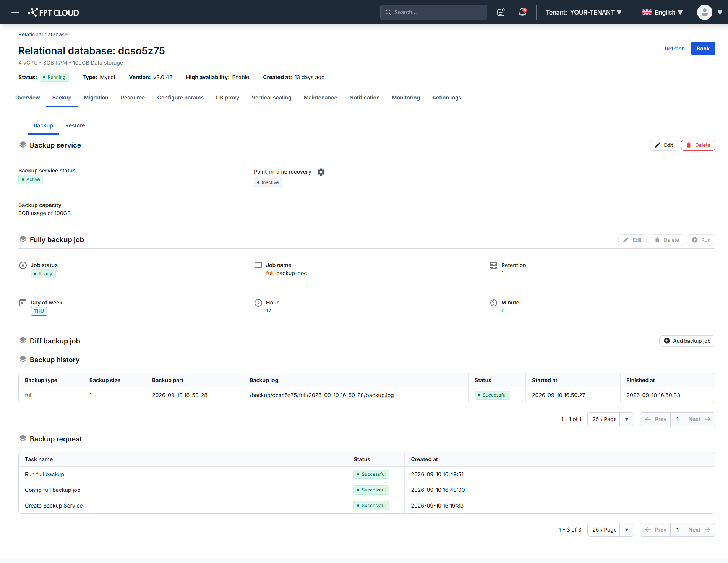Image resolution: width=728 pixels, height=563 pixels.
Task: Click the Retention storage icon
Action: point(494,265)
